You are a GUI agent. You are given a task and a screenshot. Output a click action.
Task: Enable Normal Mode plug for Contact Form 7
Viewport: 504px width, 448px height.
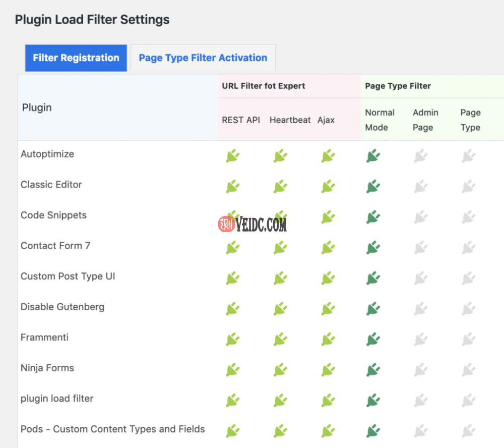pos(372,247)
